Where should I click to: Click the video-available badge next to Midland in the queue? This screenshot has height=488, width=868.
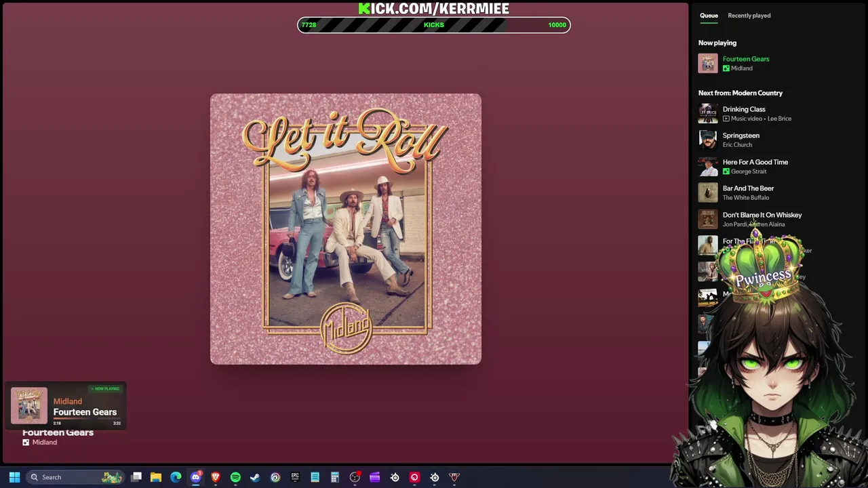[x=726, y=68]
